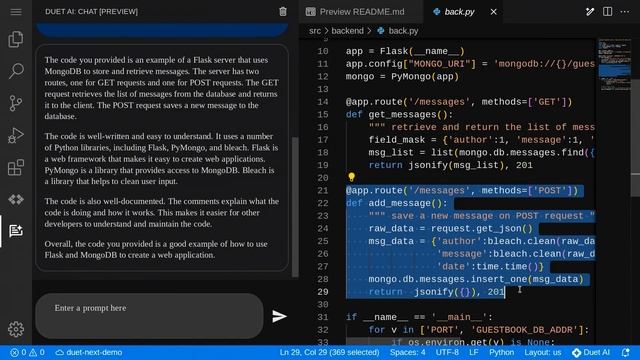
Task: Change UTF-8 file encoding
Action: tap(447, 352)
